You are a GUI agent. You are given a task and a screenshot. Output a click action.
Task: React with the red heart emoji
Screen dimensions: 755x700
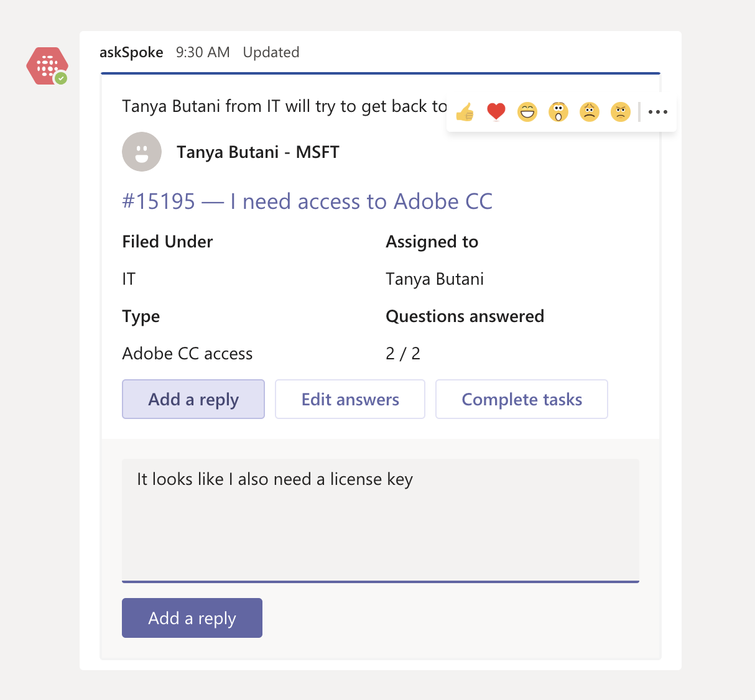[x=496, y=112]
